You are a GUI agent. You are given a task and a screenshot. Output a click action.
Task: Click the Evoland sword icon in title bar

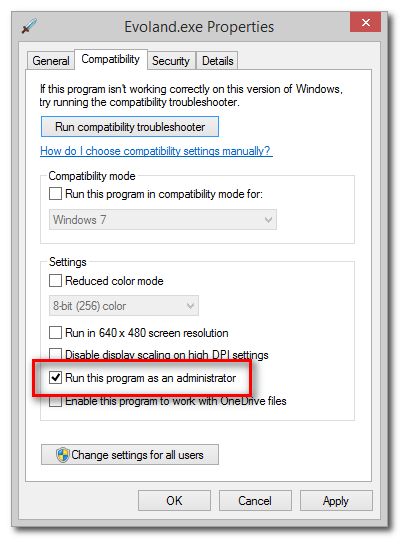tap(29, 26)
